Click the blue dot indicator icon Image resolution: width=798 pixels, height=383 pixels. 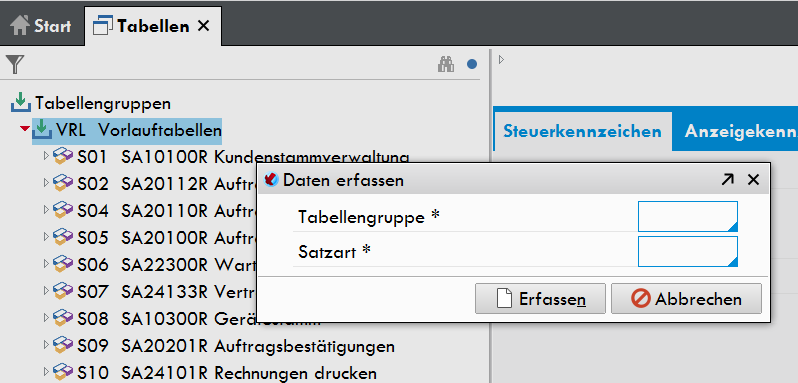472,65
